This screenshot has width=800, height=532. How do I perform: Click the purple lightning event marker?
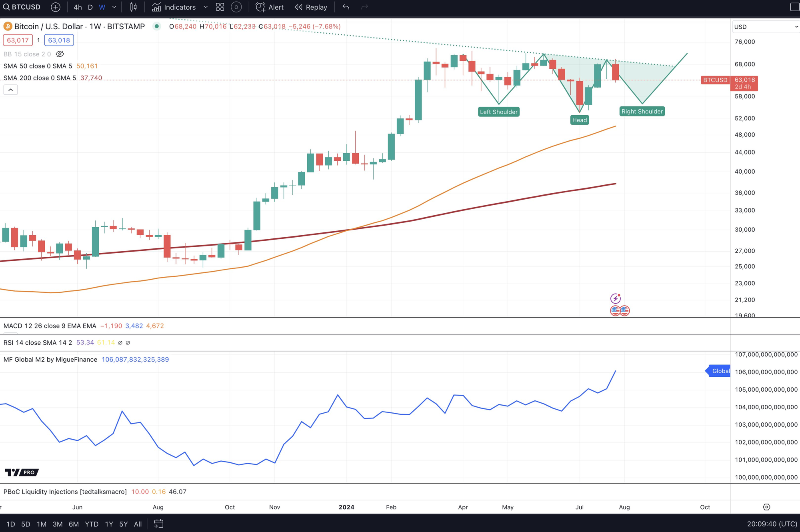click(x=615, y=298)
